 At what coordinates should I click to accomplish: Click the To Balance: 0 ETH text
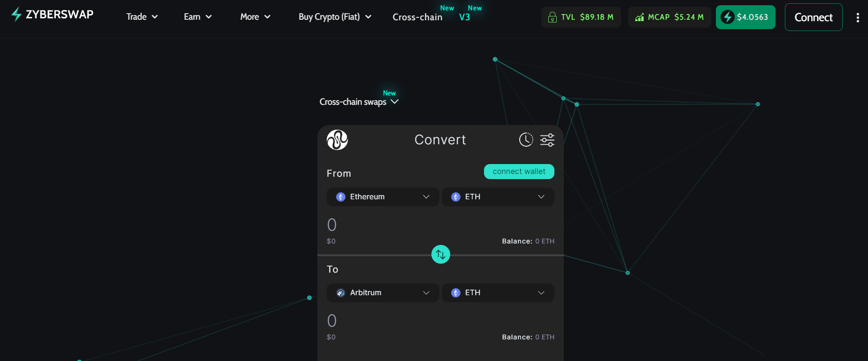[x=528, y=337]
